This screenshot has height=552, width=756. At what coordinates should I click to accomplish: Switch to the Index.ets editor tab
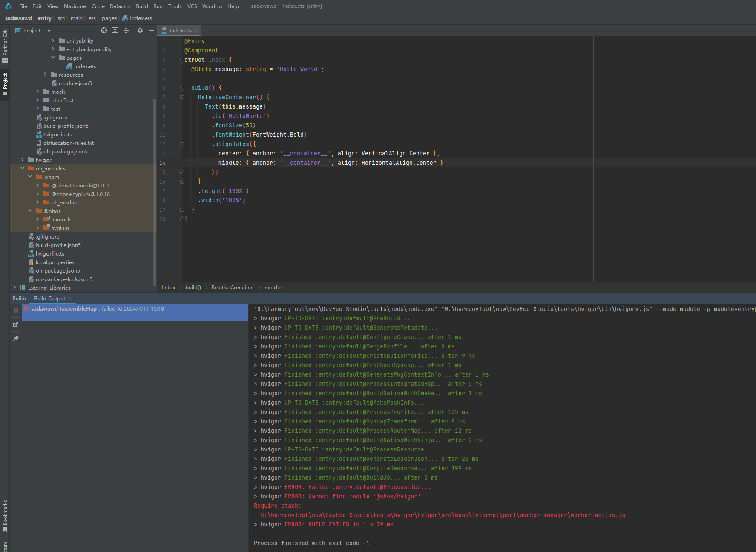tap(180, 30)
